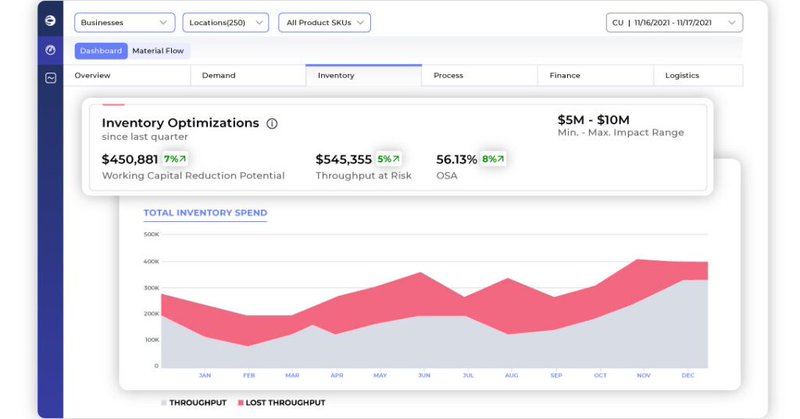Click the 7% up-arrow trend badge

175,159
